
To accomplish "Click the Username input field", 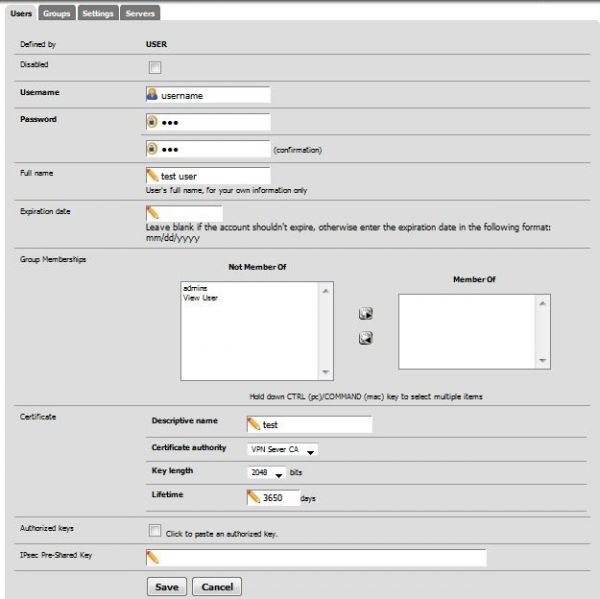I will [x=208, y=95].
